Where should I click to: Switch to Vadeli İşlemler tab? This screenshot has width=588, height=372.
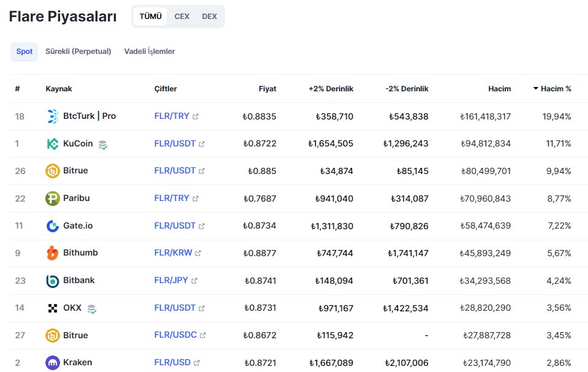150,51
